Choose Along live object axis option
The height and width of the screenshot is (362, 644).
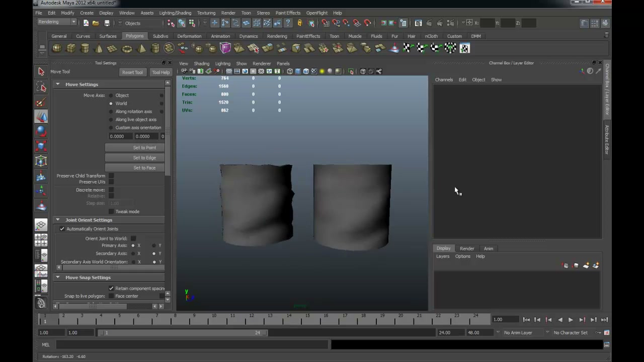pos(111,120)
